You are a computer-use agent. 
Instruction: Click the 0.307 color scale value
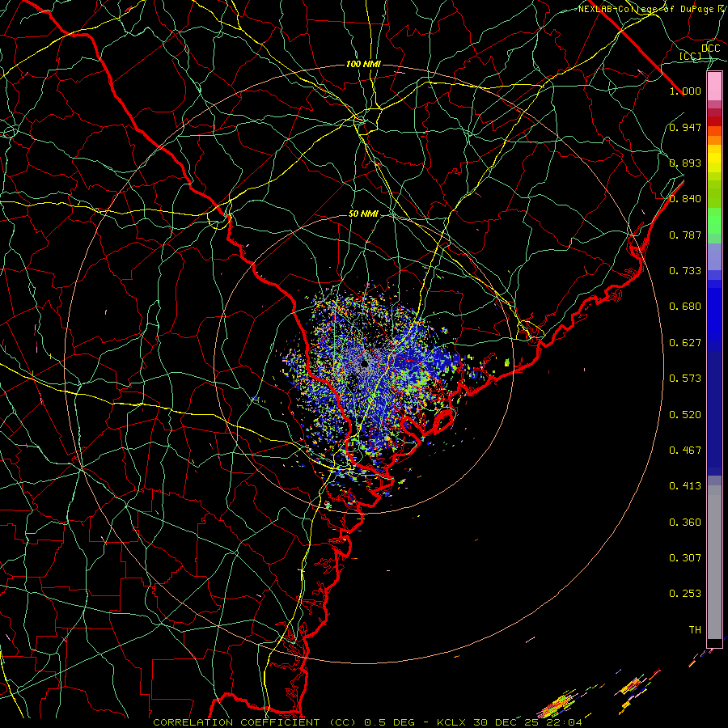click(685, 558)
